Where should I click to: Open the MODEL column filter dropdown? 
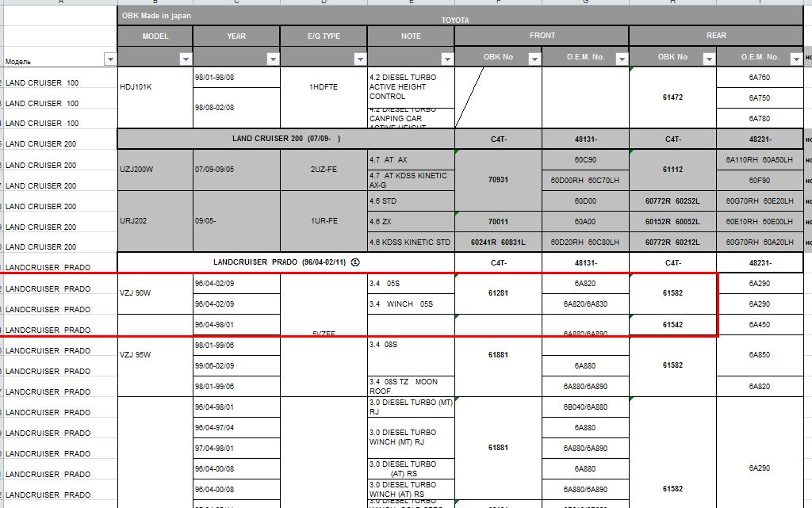pos(185,59)
